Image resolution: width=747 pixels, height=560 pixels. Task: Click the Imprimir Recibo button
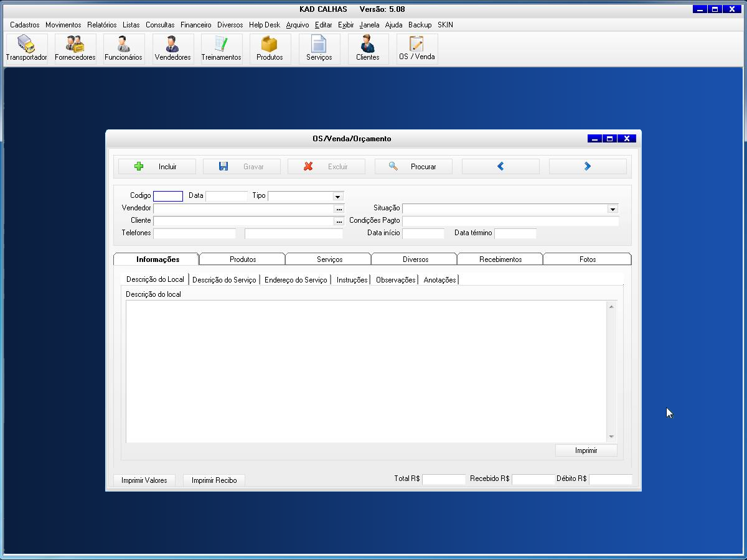214,480
